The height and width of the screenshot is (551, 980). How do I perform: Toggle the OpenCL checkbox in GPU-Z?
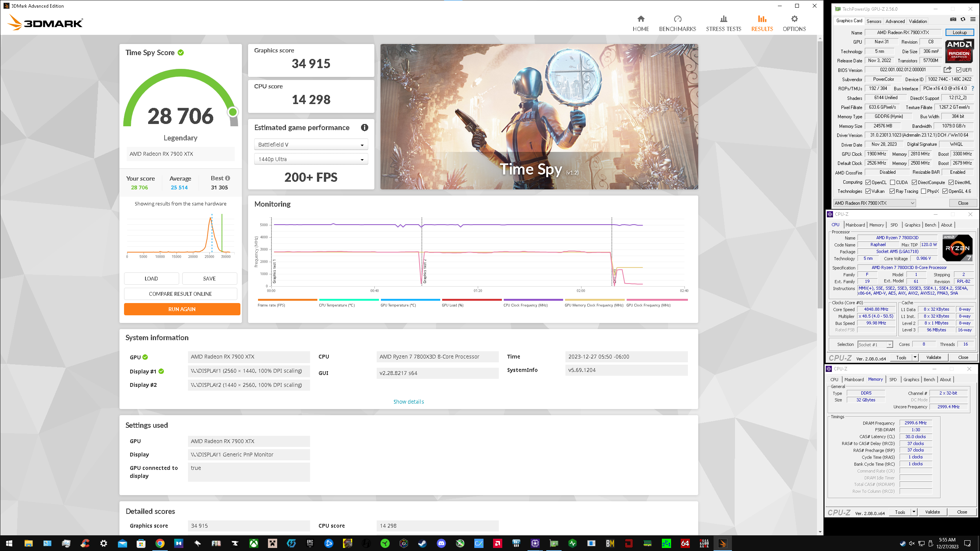click(x=868, y=183)
